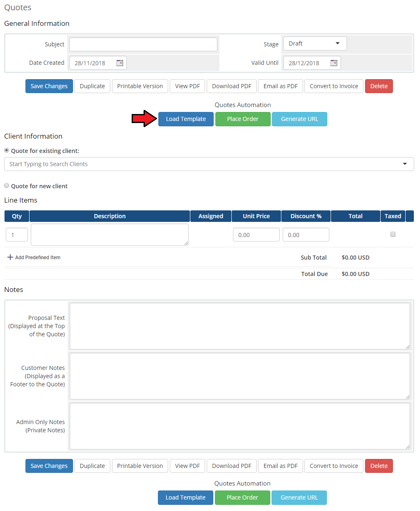This screenshot has width=420, height=511.
Task: Click the top Download PDF button
Action: tap(232, 86)
